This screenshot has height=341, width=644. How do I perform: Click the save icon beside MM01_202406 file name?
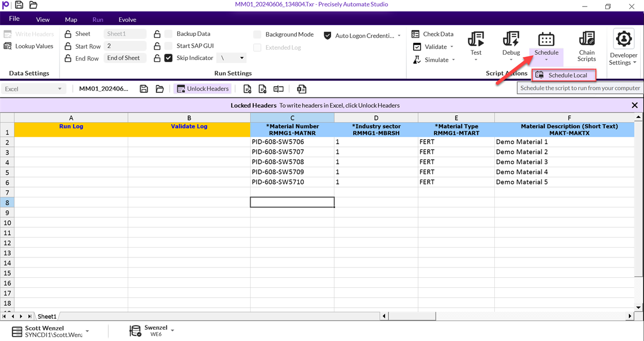coord(144,89)
